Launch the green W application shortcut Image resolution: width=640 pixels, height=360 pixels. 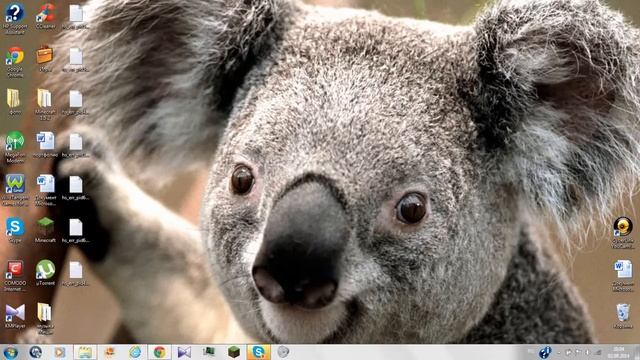click(x=15, y=190)
